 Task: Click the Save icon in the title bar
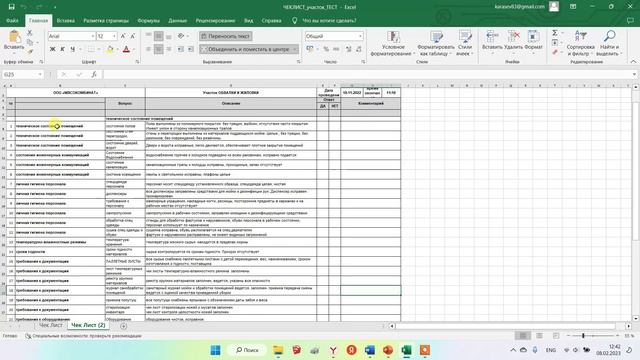[x=11, y=7]
